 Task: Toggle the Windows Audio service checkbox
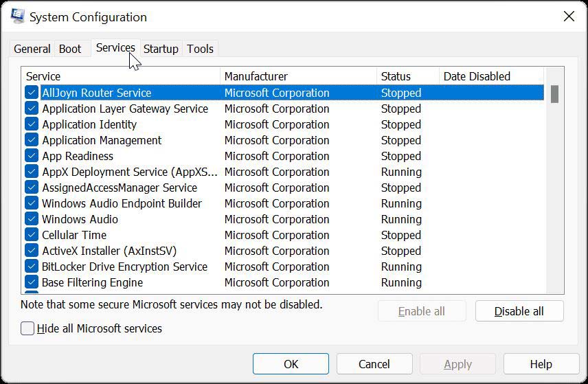point(32,219)
